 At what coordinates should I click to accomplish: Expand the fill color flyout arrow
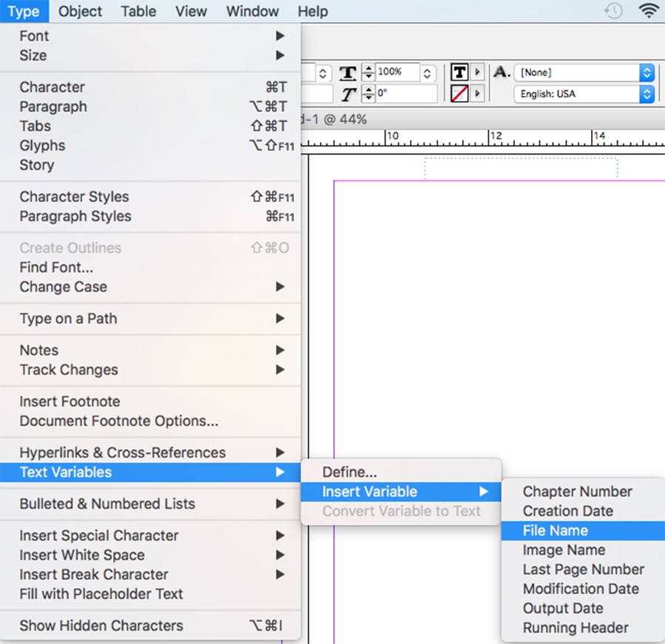477,72
